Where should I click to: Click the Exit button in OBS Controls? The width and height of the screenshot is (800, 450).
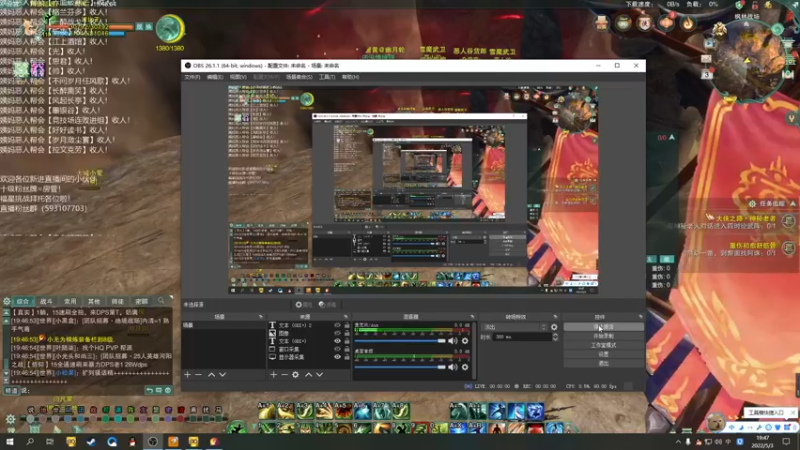point(603,363)
